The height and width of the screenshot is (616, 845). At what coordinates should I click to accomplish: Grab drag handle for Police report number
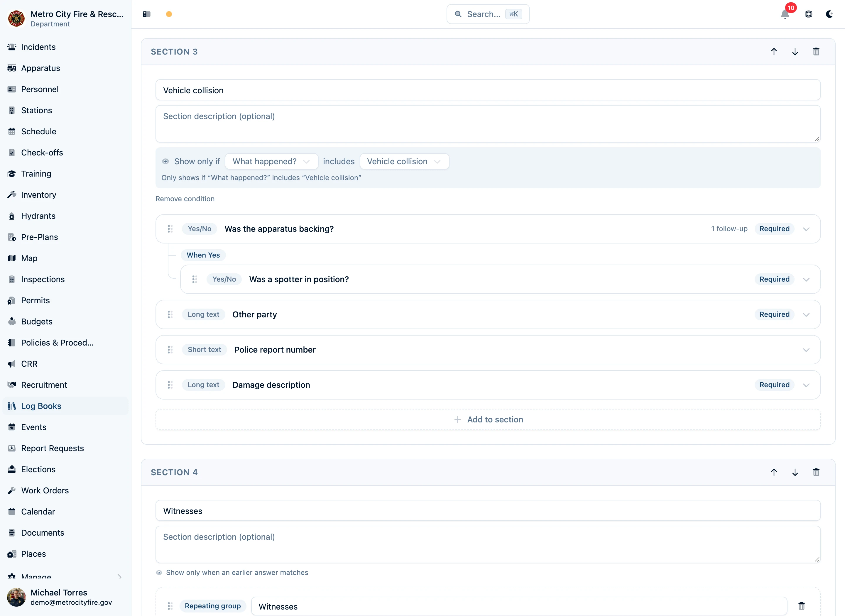click(x=170, y=349)
